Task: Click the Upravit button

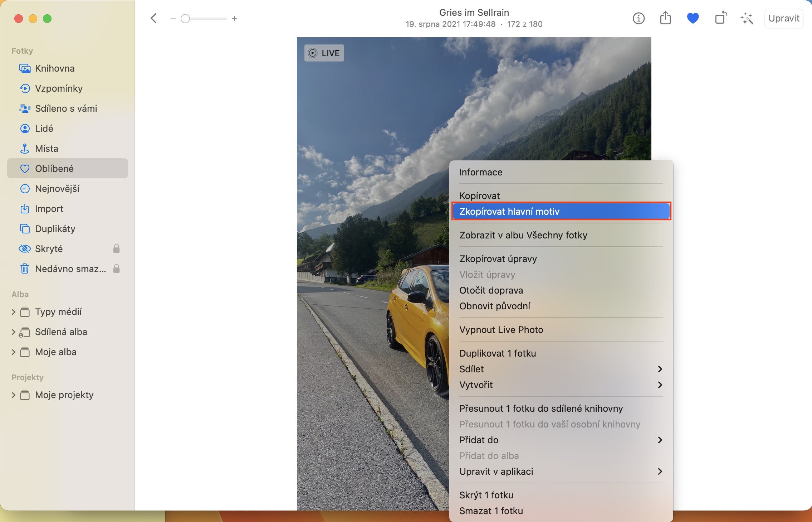Action: coord(784,18)
